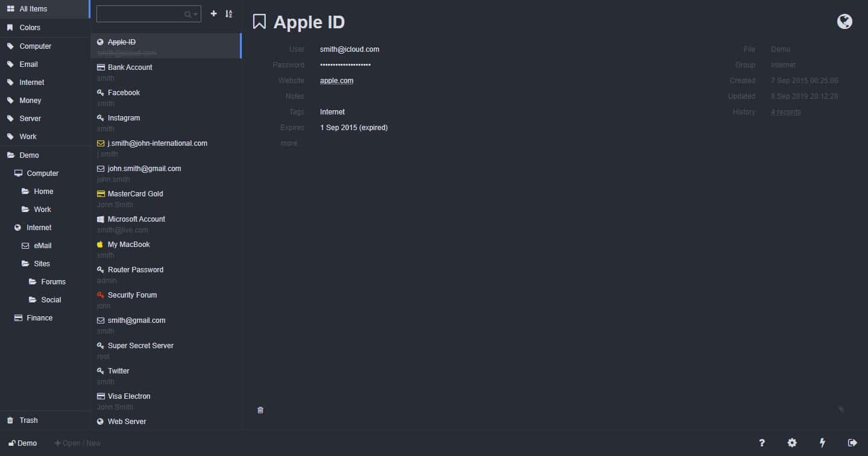Select the Microsoft Account entry
The image size is (868, 456).
(166, 223)
